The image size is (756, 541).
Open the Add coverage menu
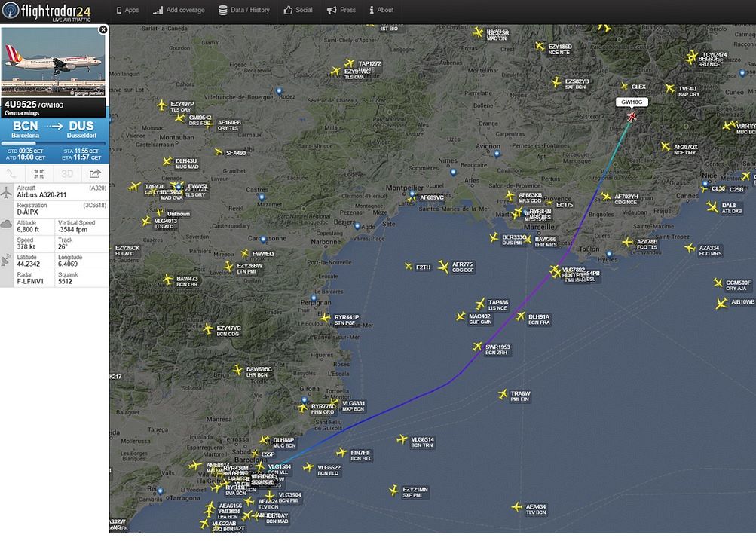click(x=179, y=10)
